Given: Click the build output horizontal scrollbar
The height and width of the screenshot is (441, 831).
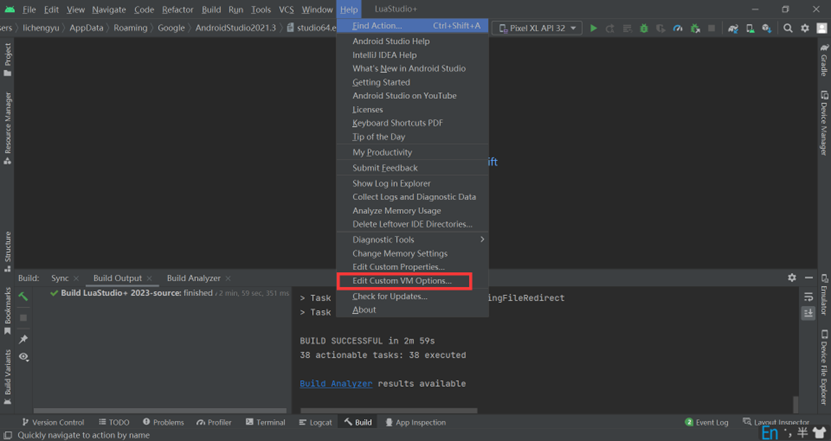Looking at the screenshot, I should (389, 411).
